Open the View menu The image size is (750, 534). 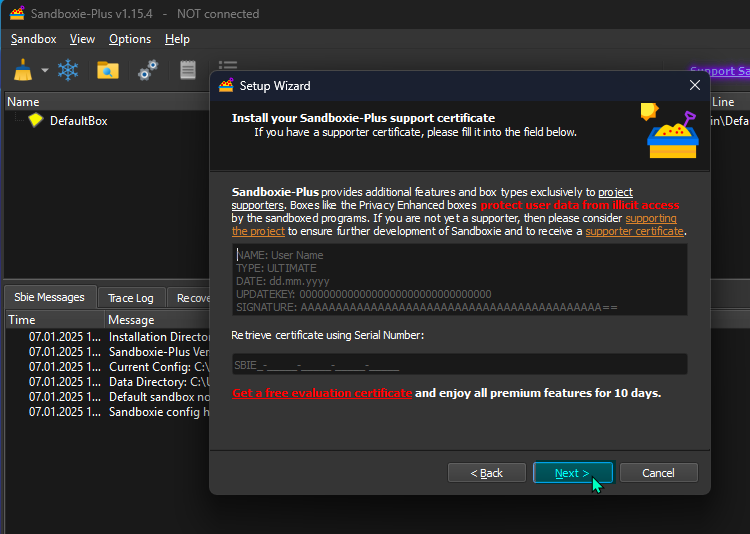tap(82, 39)
